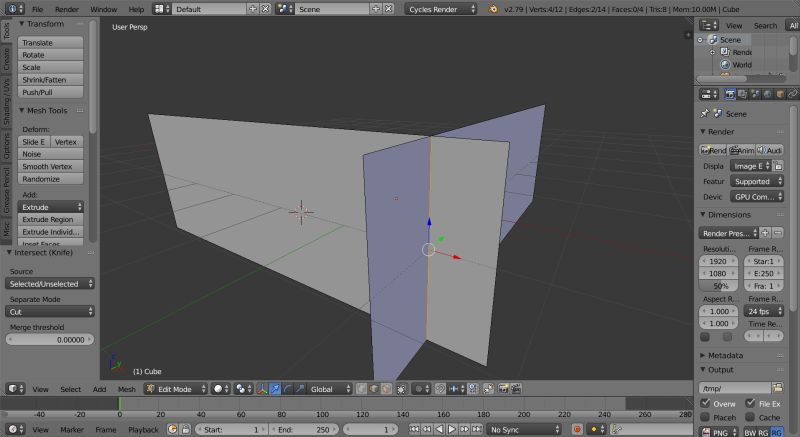This screenshot has height=437, width=800.
Task: Open the Help menu
Action: point(136,9)
